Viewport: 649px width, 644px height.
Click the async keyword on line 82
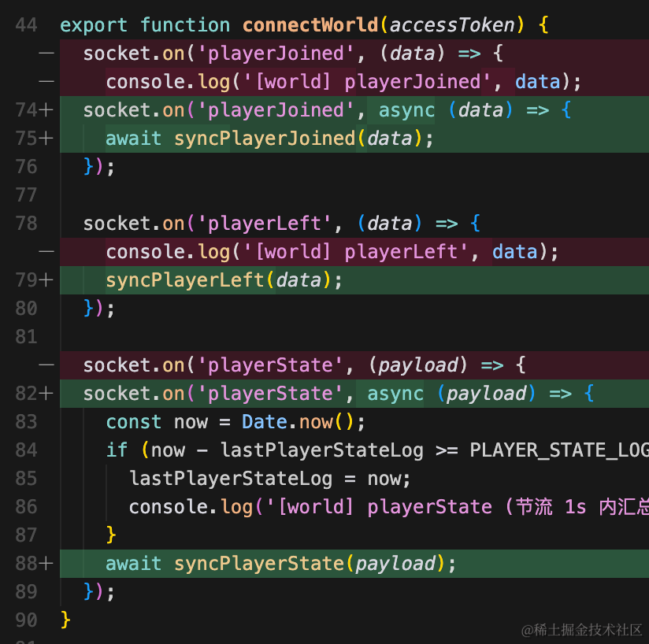pyautogui.click(x=395, y=394)
